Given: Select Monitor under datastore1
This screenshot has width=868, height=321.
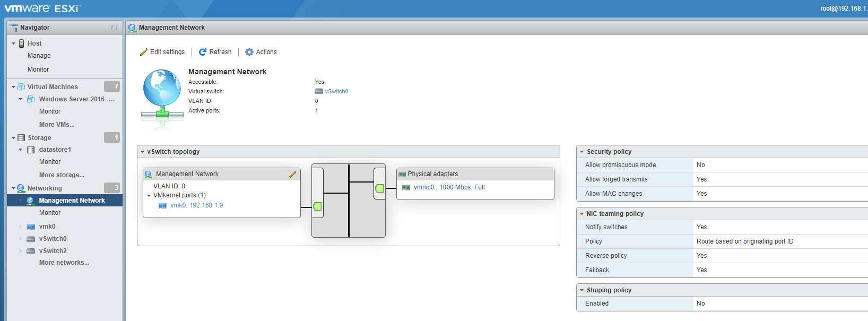Looking at the screenshot, I should pos(50,162).
